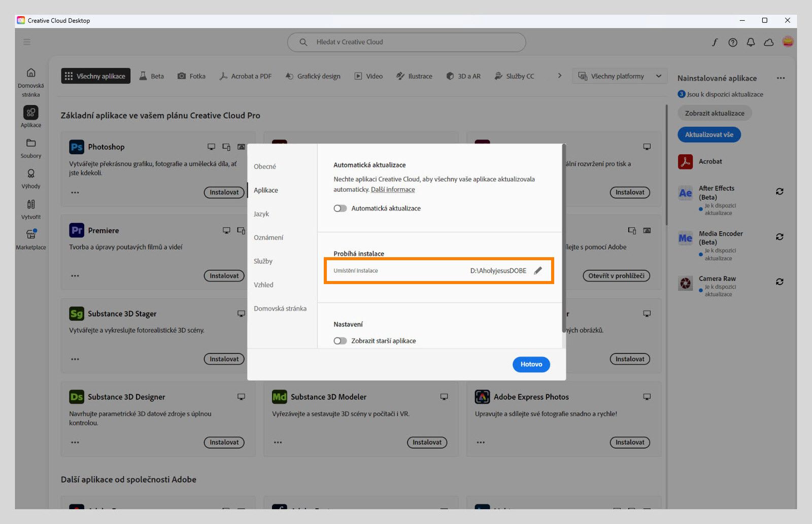Select Obecné in settings dialog

(265, 166)
